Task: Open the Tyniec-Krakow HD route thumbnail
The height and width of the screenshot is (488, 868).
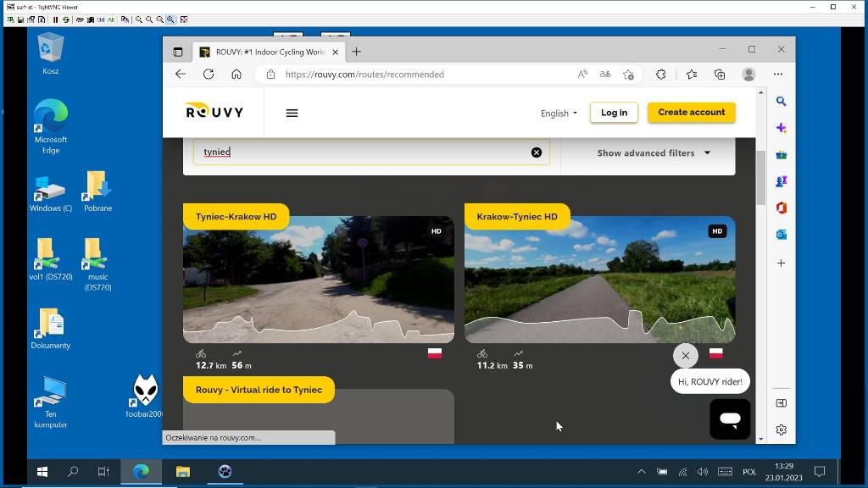Action: (x=319, y=280)
